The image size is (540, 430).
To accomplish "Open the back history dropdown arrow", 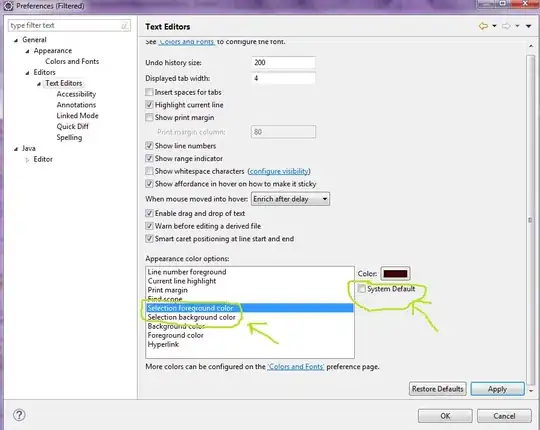I will point(494,26).
